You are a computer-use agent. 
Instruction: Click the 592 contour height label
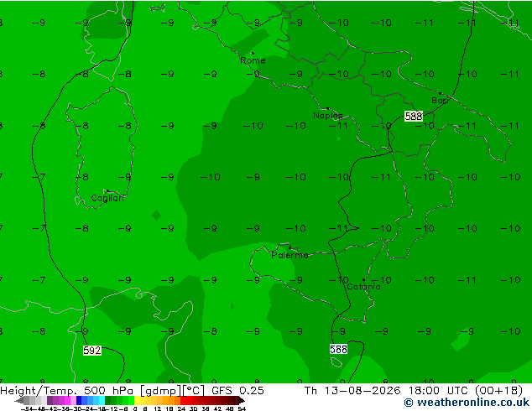92,351
